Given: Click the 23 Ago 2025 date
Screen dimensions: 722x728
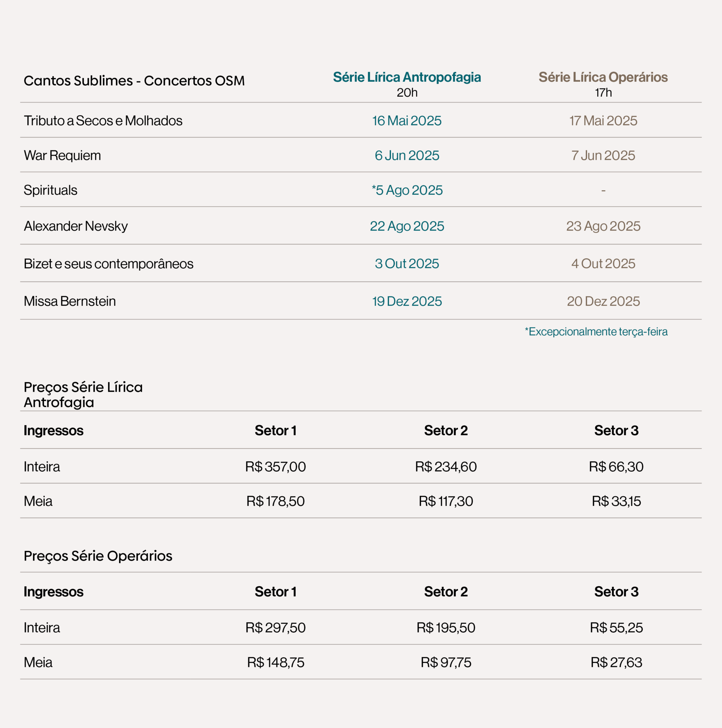Looking at the screenshot, I should click(603, 226).
